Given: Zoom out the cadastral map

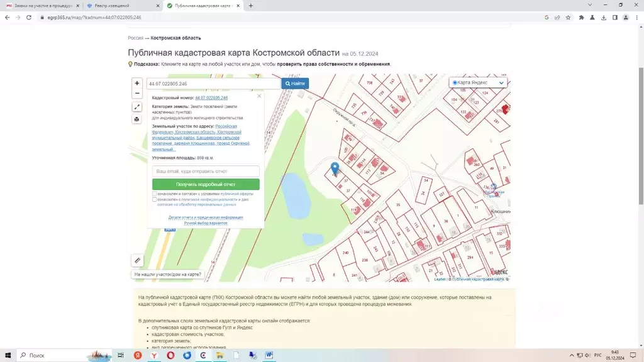Looking at the screenshot, I should click(x=136, y=93).
